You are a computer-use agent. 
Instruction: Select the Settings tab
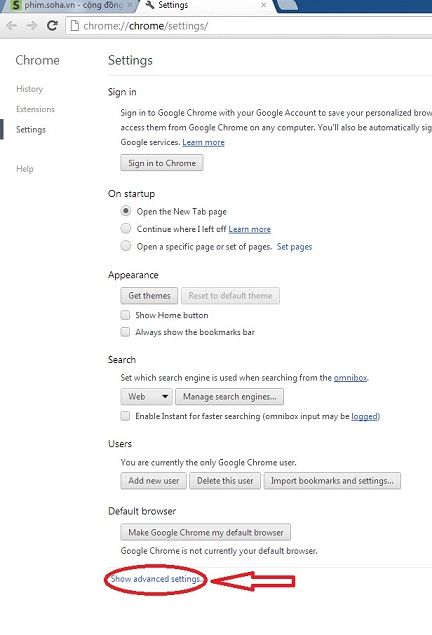(x=206, y=6)
